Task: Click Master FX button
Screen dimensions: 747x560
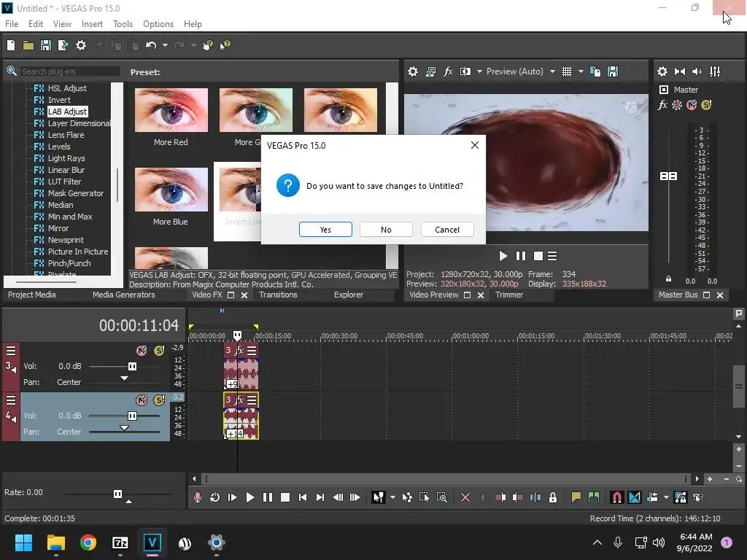Action: pyautogui.click(x=662, y=105)
